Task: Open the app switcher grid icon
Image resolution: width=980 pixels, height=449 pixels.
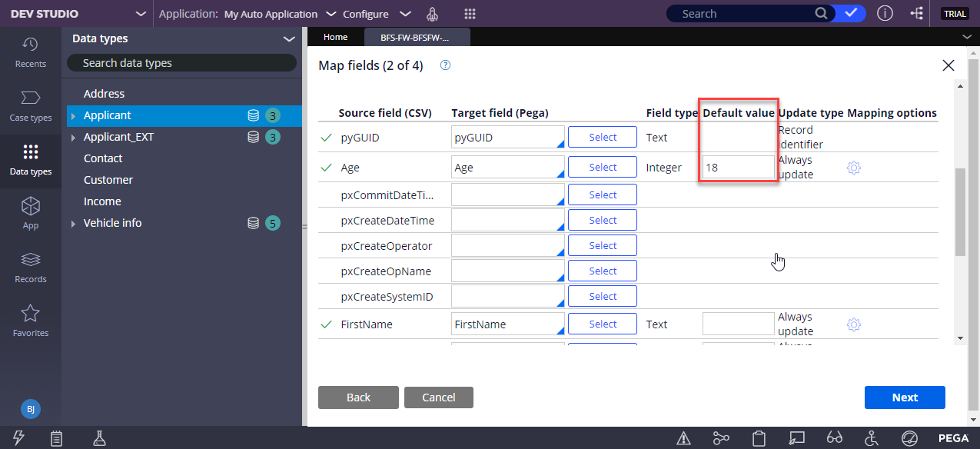Action: [470, 14]
